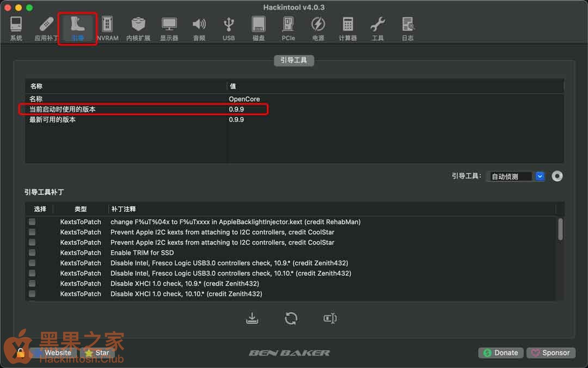Click the 选择 column header
588x368 pixels.
click(x=40, y=209)
